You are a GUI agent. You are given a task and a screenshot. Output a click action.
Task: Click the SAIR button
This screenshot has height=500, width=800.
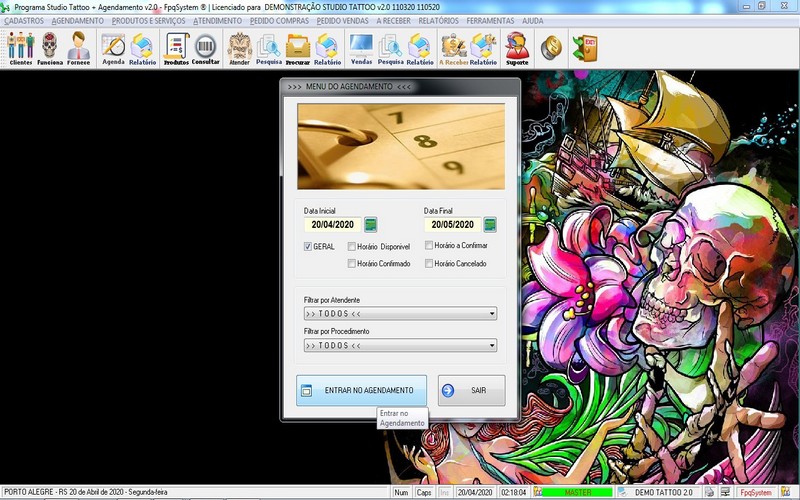[471, 390]
